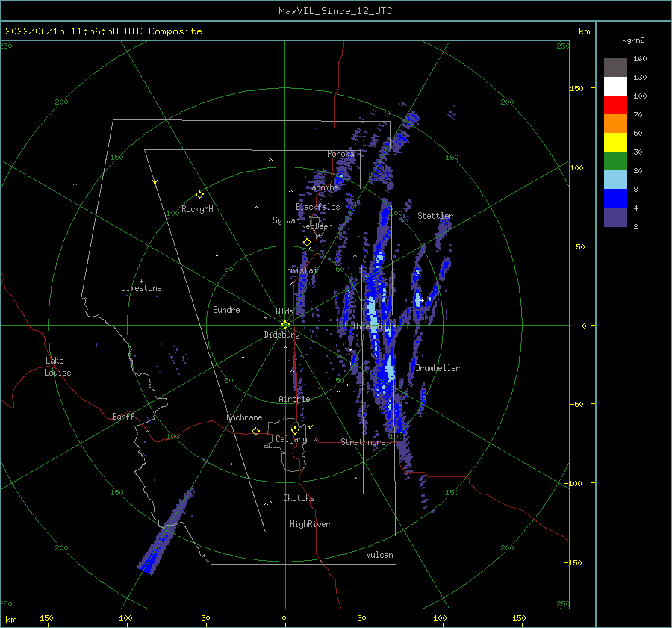Click the yellow diamond marker below Cochrane
672x628 pixels.
coord(255,431)
